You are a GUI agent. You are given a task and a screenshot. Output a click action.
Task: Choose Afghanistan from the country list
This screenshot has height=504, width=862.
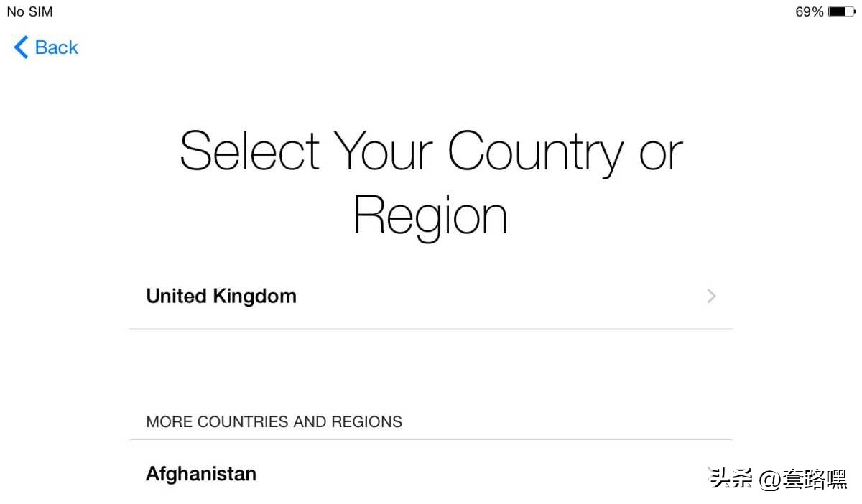(x=201, y=474)
